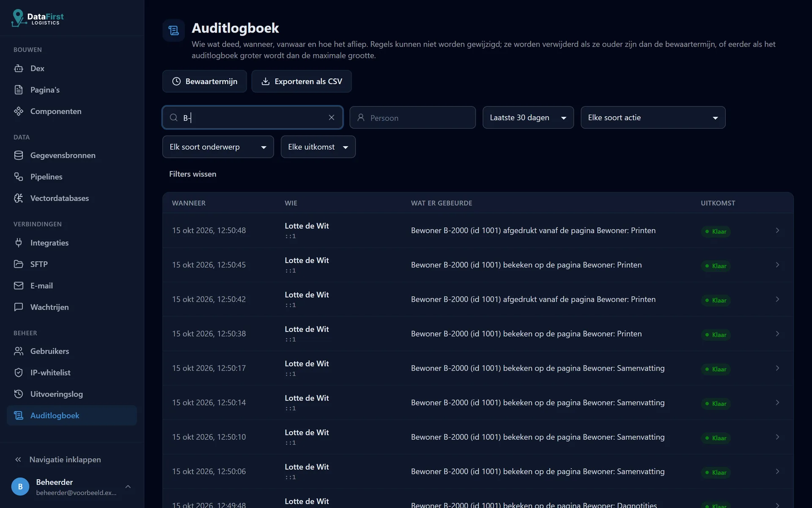
Task: Expand the 12:50:17 log row chevron
Action: (x=777, y=368)
